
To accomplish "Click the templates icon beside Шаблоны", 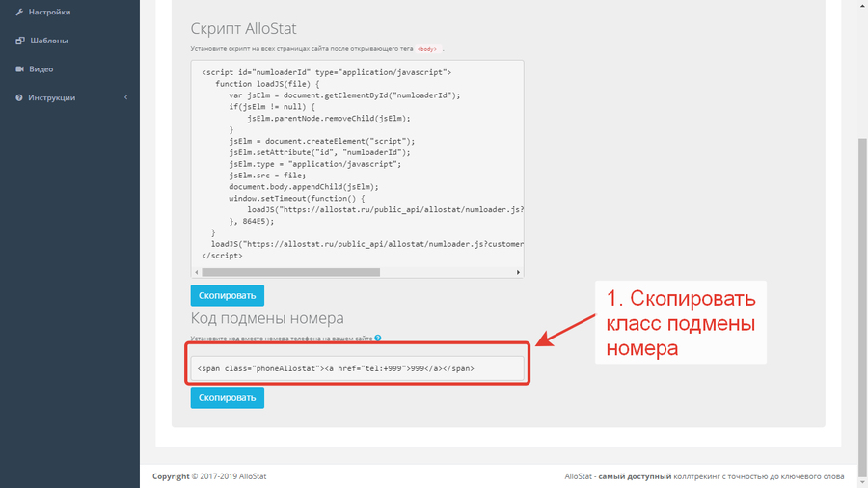I will pos(20,41).
